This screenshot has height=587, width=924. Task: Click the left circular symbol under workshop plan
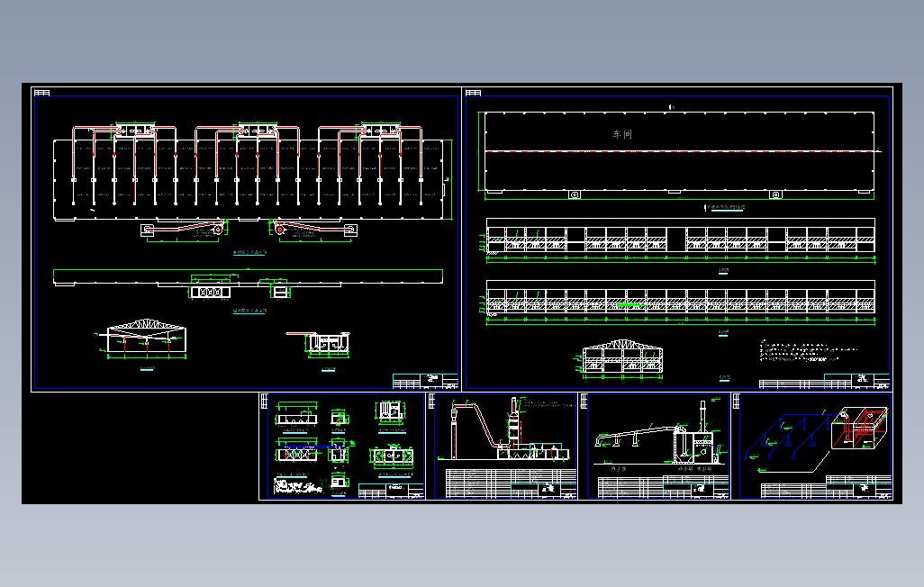click(x=575, y=194)
